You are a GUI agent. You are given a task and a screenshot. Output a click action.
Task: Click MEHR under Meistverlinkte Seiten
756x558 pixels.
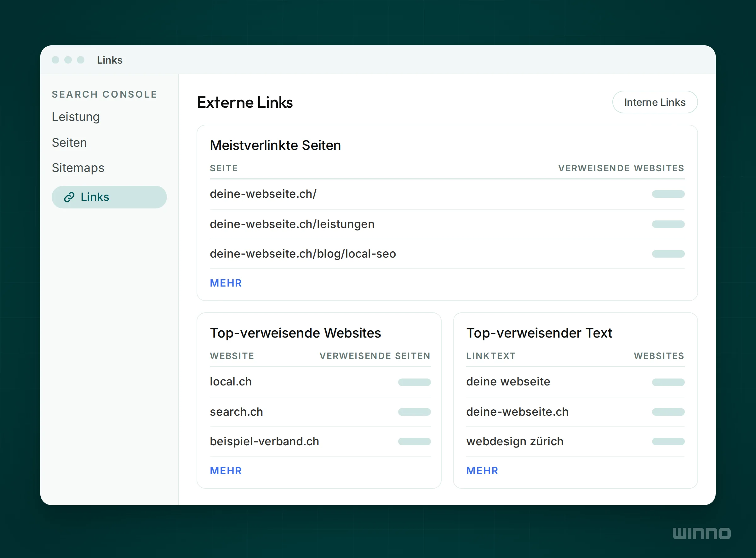coord(226,283)
